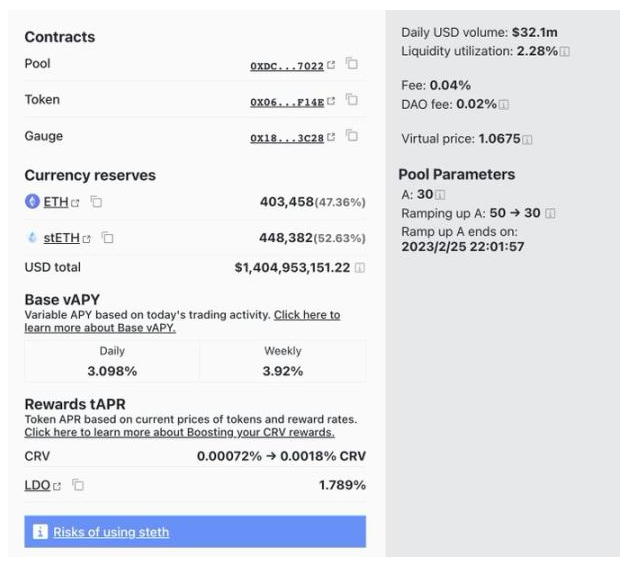Select Daily vAPY value 3.098%
This screenshot has height=562, width=631.
pyautogui.click(x=112, y=371)
